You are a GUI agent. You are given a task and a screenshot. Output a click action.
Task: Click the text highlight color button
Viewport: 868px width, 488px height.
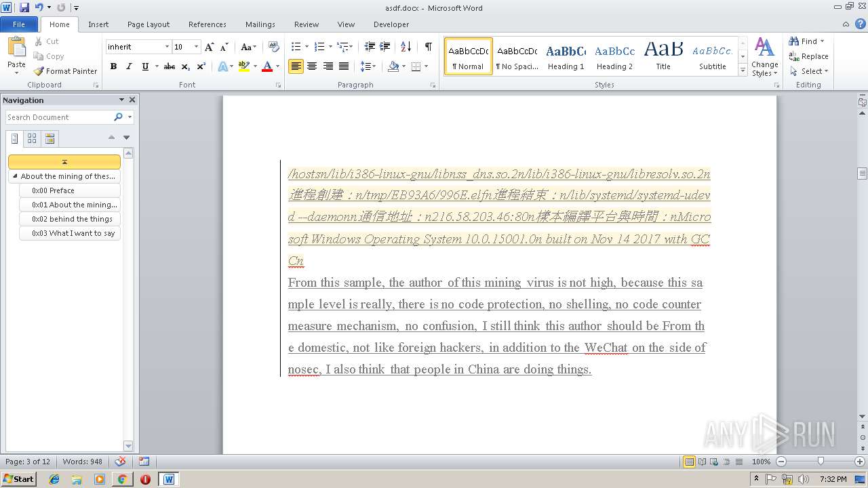(x=243, y=66)
